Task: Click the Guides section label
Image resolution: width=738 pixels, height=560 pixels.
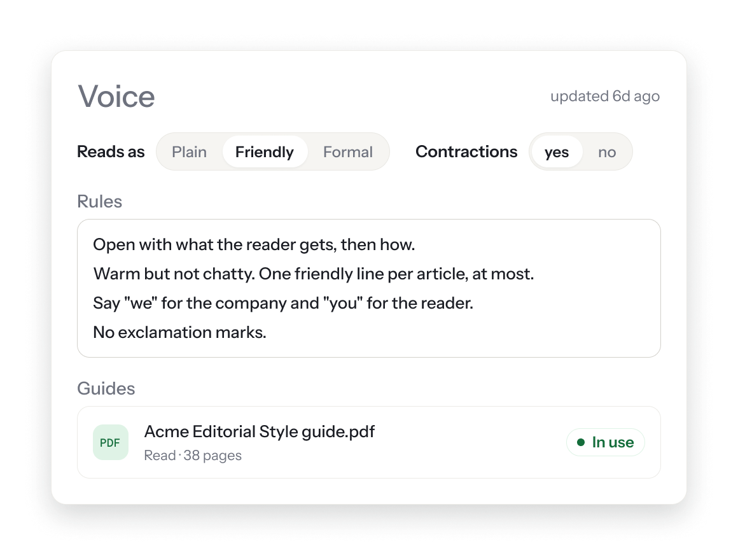Action: pos(106,389)
